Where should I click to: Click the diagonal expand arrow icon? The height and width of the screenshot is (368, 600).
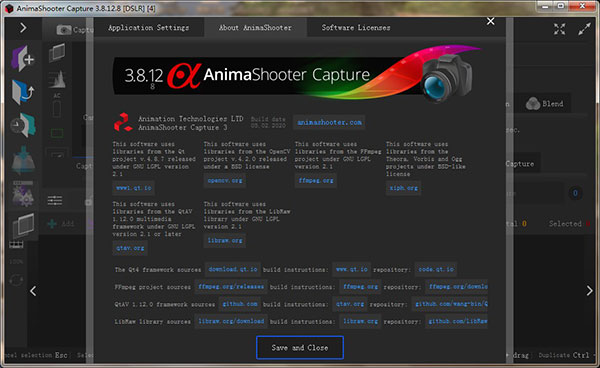pyautogui.click(x=584, y=29)
